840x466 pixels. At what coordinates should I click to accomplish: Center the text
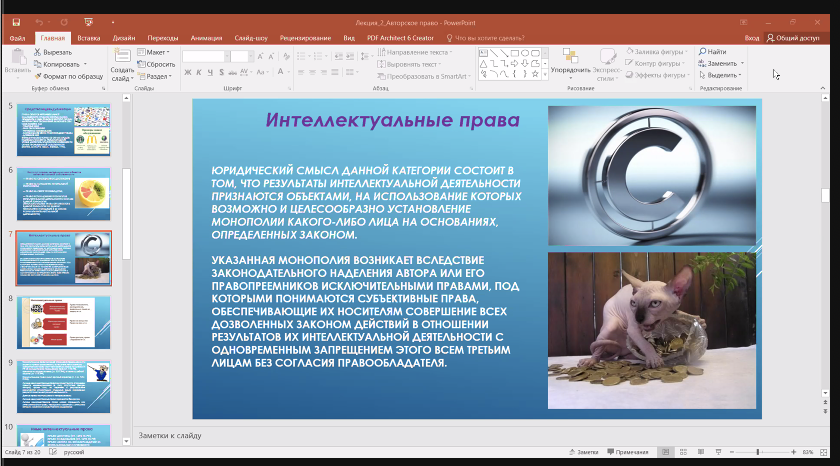(x=312, y=72)
